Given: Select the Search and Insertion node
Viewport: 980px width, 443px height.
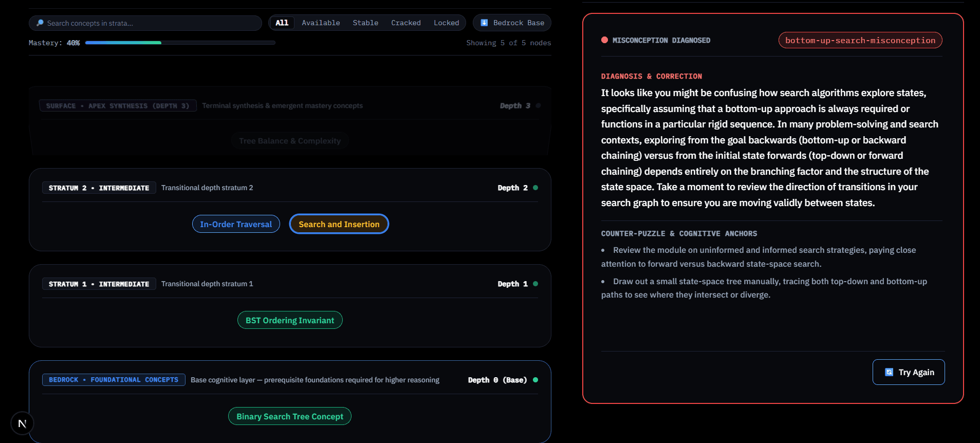Looking at the screenshot, I should pyautogui.click(x=339, y=224).
